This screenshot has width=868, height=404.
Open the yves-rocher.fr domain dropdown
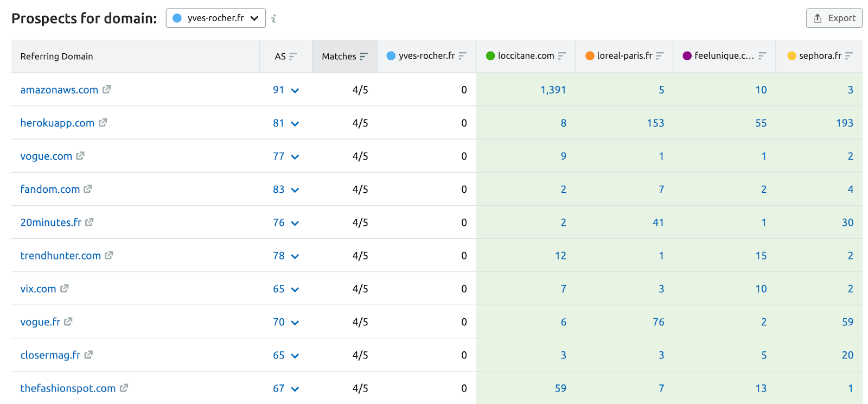[x=215, y=18]
